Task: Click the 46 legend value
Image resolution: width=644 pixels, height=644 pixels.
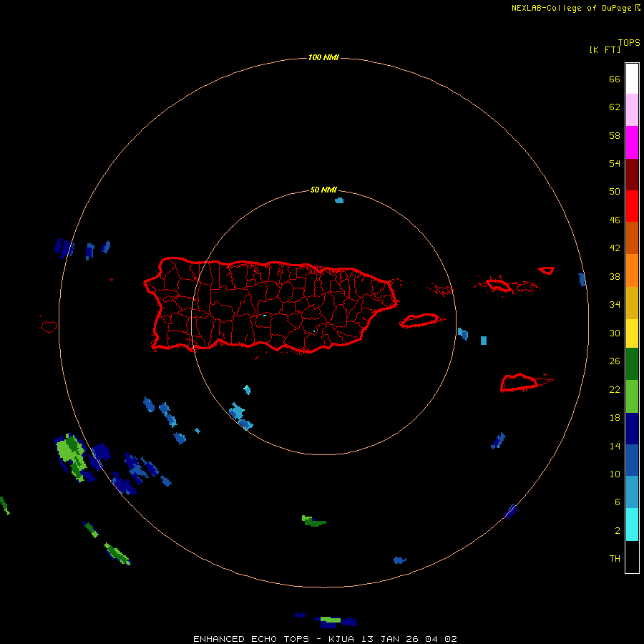Action: (615, 220)
